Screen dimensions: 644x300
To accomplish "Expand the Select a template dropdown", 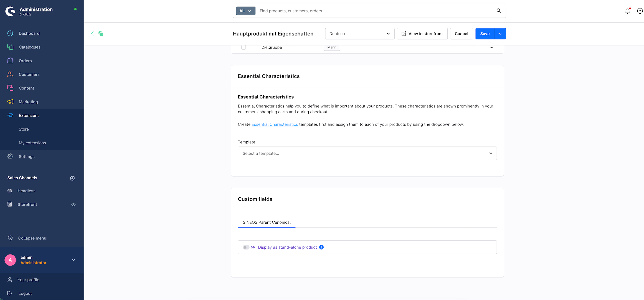I will coord(367,153).
